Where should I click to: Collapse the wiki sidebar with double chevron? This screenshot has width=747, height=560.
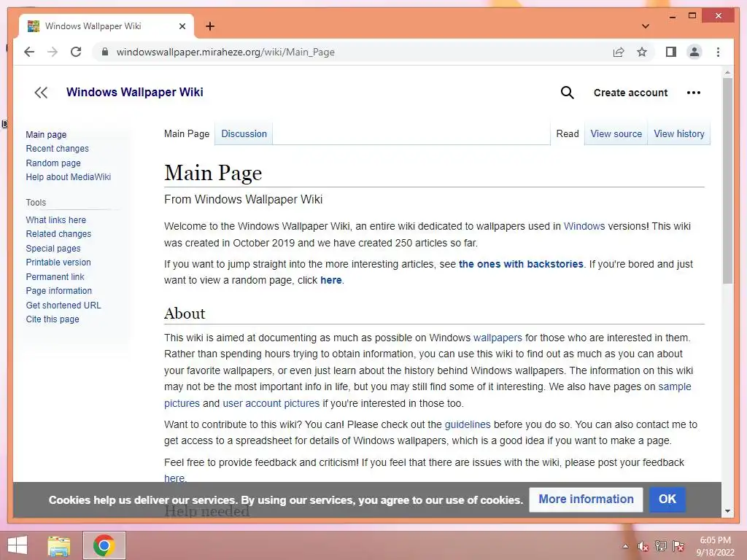41,93
